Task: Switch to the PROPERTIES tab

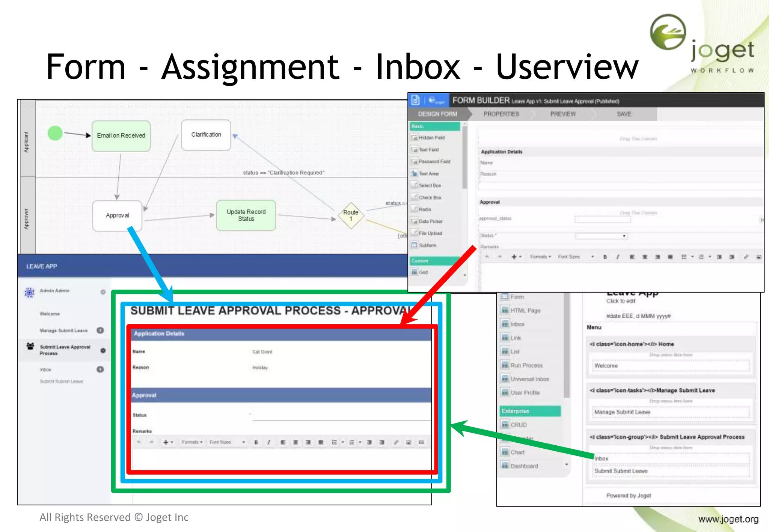Action: click(501, 114)
